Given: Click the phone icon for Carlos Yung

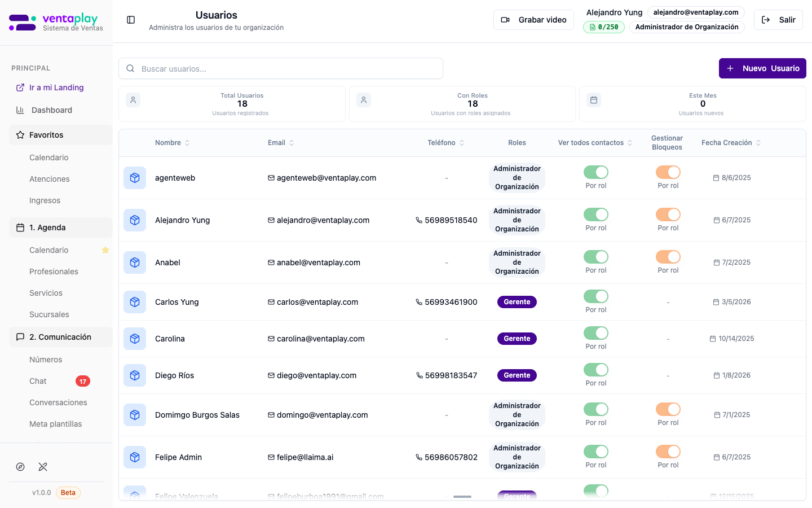Looking at the screenshot, I should pos(419,302).
